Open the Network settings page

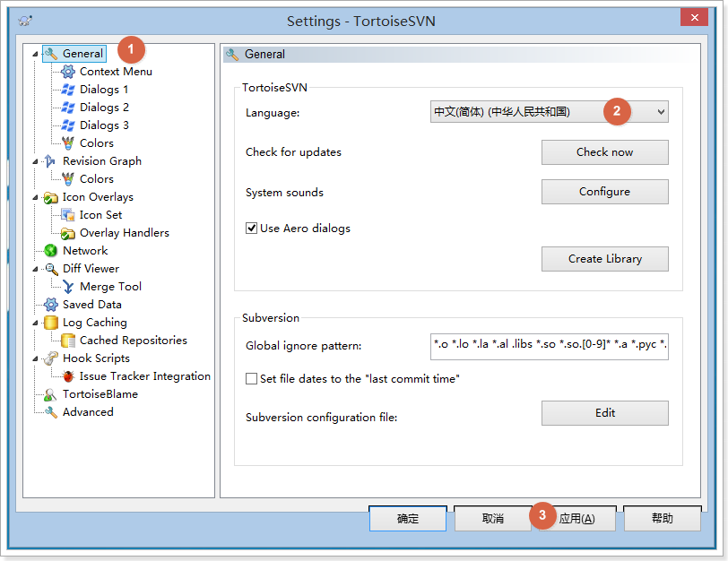pos(85,251)
